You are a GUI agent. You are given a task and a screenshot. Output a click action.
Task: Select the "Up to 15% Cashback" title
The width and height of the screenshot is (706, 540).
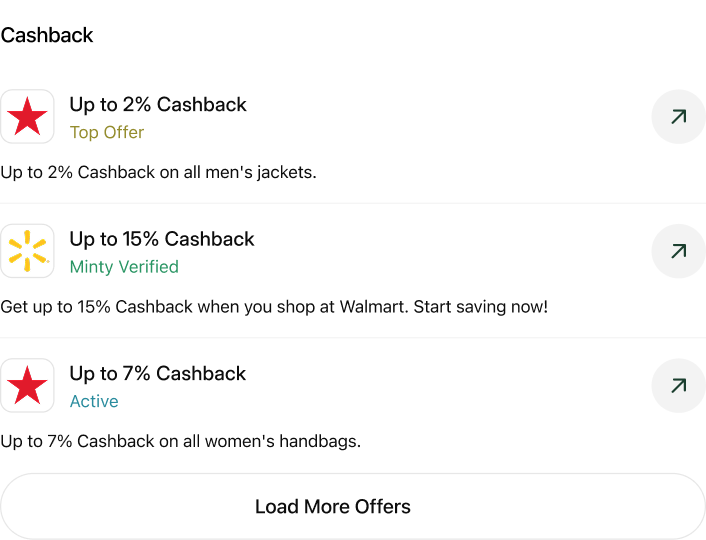tap(162, 239)
